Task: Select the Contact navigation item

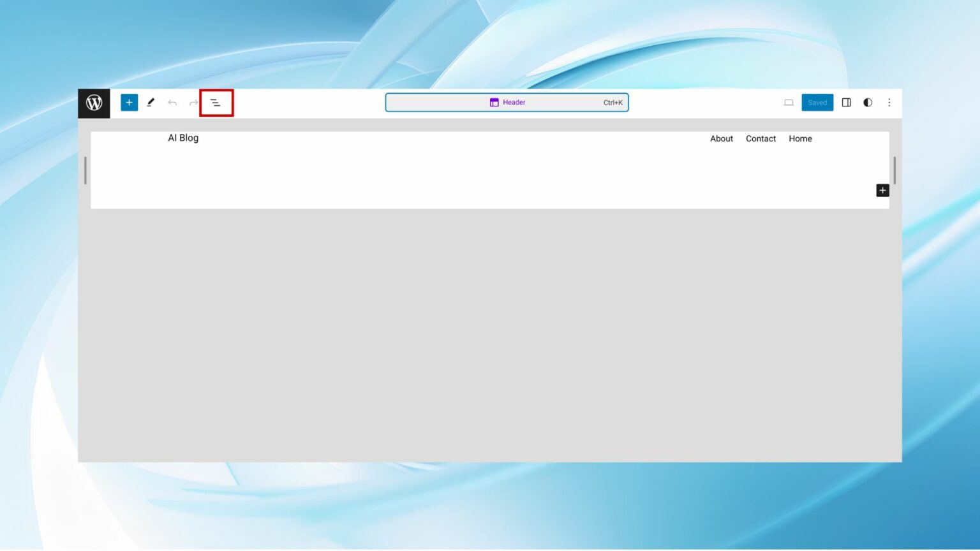Action: [761, 138]
